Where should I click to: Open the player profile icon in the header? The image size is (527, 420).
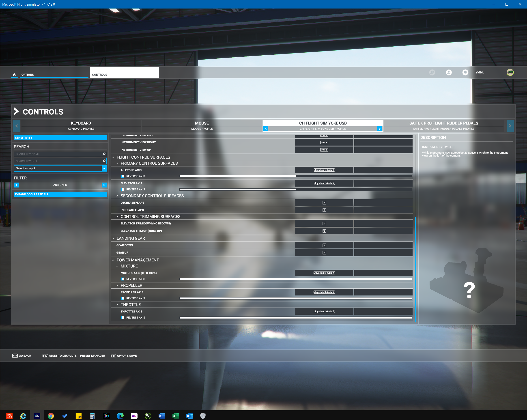coord(449,72)
